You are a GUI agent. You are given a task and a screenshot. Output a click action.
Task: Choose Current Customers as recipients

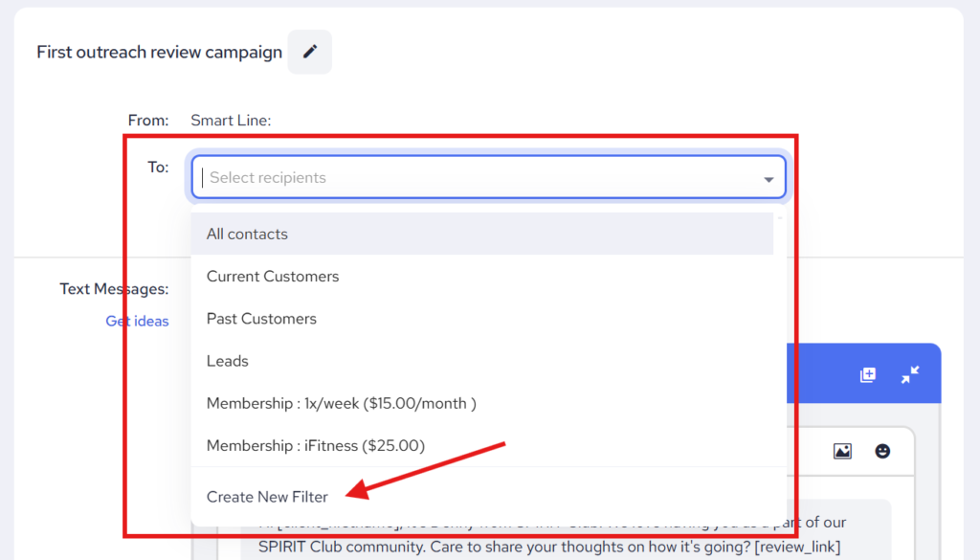[x=273, y=276]
